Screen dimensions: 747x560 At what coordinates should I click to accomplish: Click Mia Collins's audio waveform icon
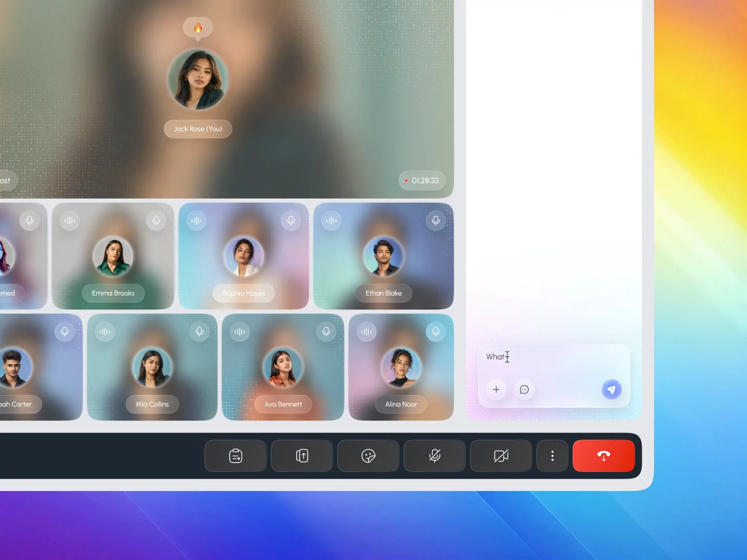tap(105, 331)
